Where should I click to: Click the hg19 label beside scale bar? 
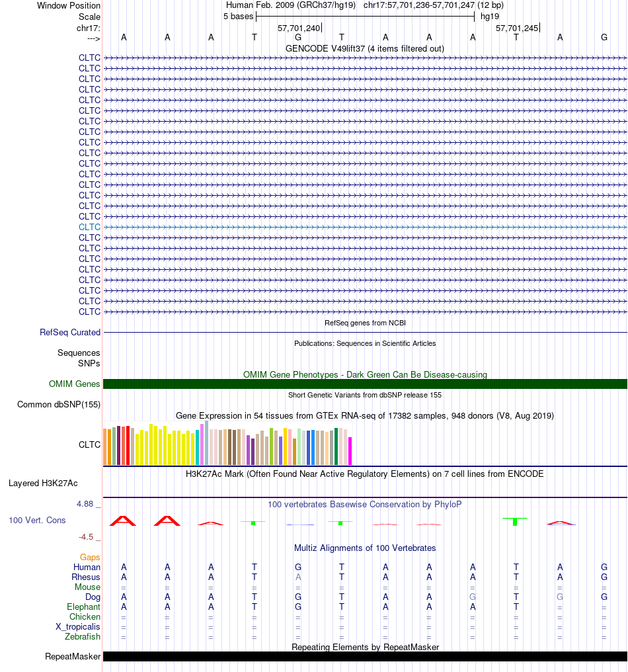tap(490, 17)
